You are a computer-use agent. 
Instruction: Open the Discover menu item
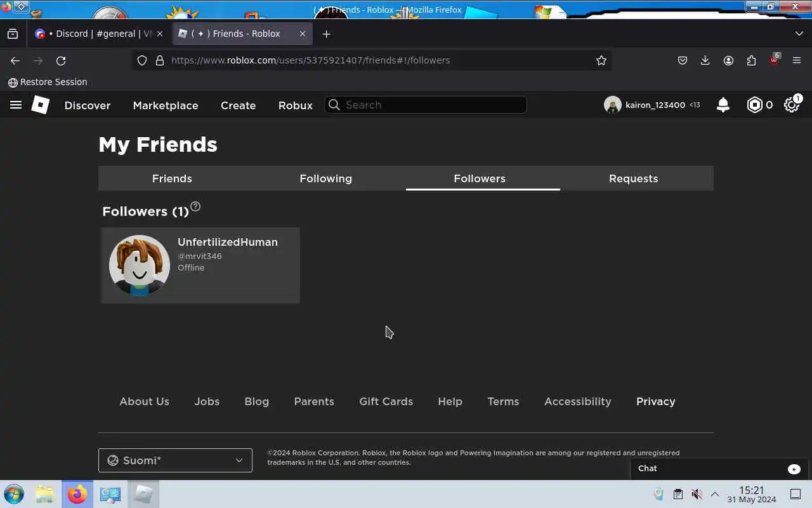click(88, 105)
